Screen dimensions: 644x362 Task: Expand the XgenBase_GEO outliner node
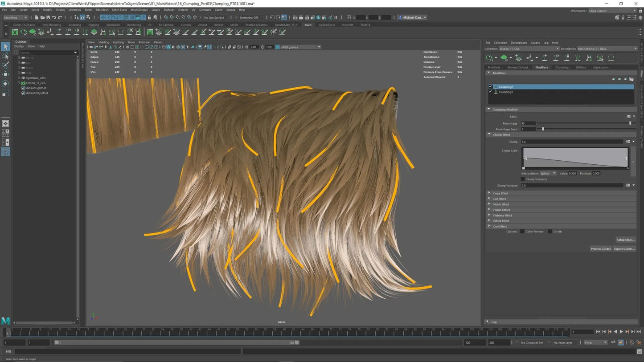[19, 78]
